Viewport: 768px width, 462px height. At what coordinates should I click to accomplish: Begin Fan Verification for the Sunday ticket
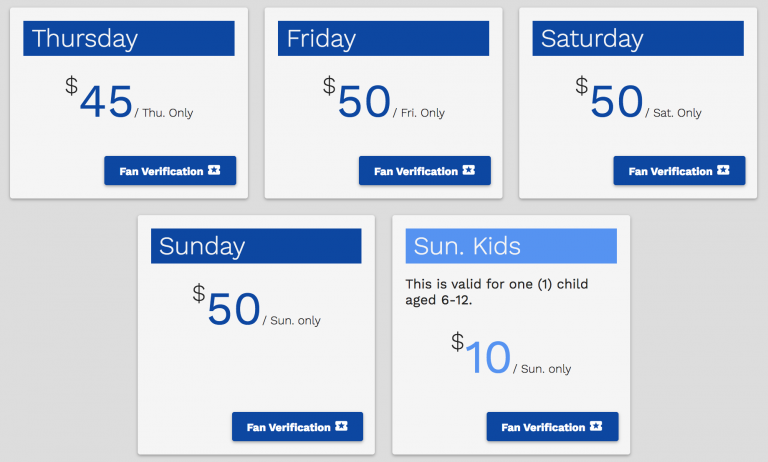click(297, 427)
